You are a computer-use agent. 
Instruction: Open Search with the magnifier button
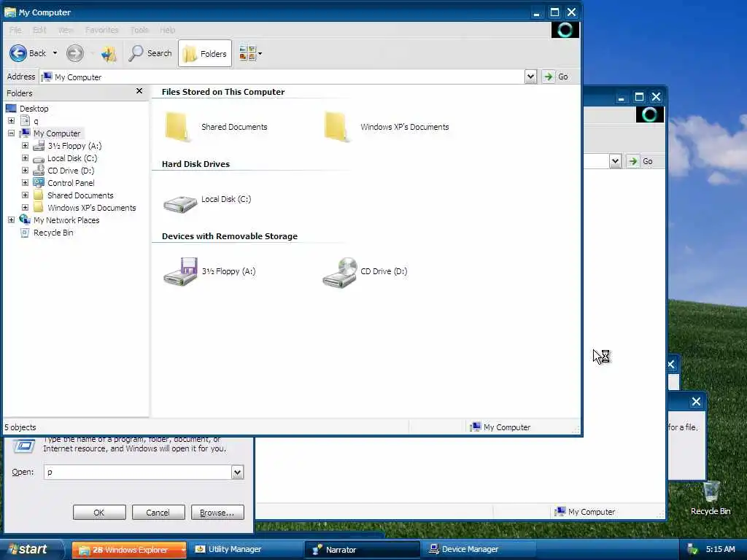point(150,53)
